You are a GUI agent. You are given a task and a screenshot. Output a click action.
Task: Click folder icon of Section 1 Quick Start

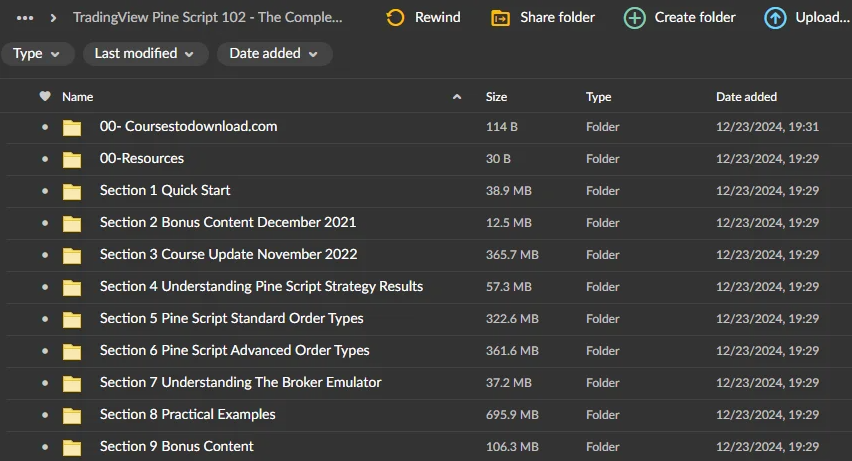(72, 192)
